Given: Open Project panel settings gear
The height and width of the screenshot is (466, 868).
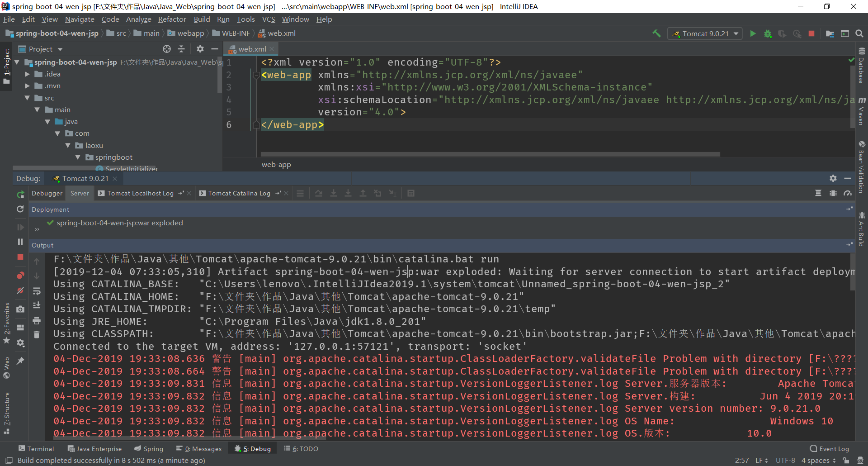Looking at the screenshot, I should click(200, 49).
